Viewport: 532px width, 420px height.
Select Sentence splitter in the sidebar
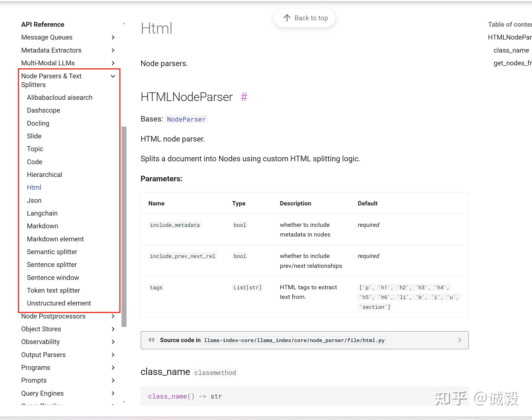pyautogui.click(x=52, y=264)
